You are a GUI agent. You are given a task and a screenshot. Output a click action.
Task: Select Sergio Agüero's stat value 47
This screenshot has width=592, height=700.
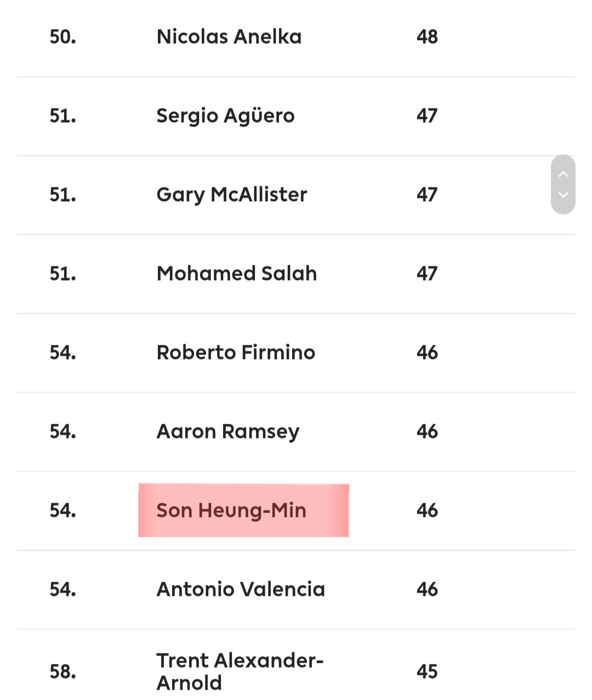(427, 116)
